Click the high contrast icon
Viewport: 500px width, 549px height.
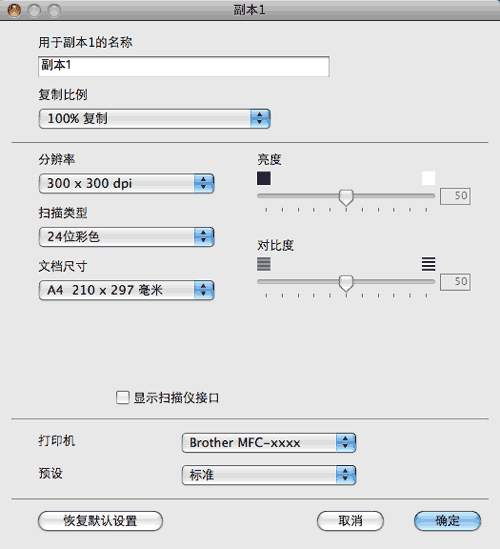point(428,264)
